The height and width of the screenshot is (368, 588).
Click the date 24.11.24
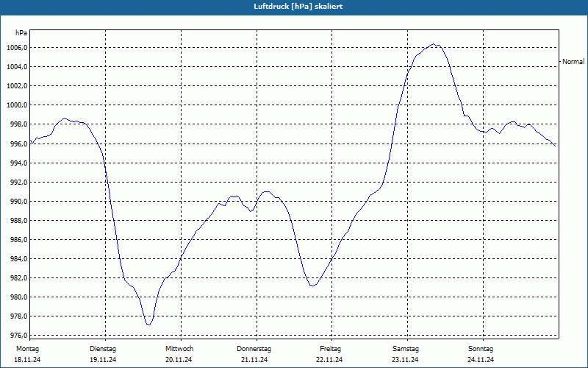[x=481, y=360]
